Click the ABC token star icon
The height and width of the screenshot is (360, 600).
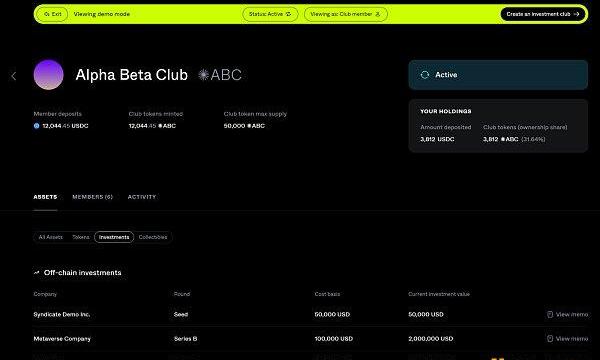pyautogui.click(x=204, y=75)
